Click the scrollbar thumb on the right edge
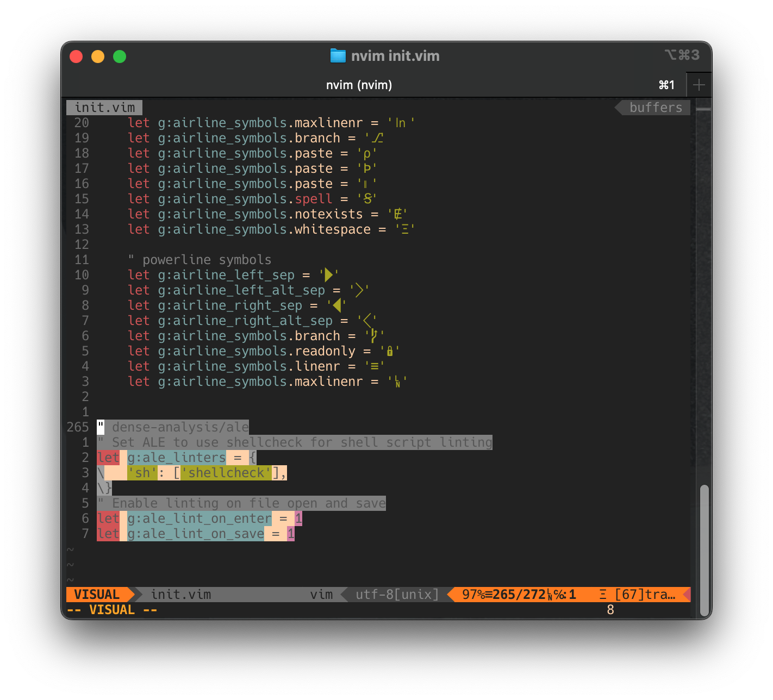The image size is (773, 700). [x=706, y=549]
